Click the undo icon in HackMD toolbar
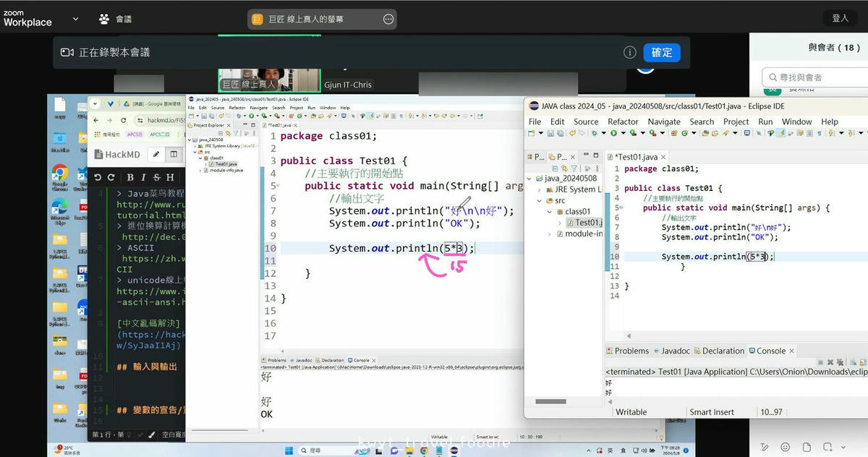The image size is (868, 457). click(x=97, y=177)
